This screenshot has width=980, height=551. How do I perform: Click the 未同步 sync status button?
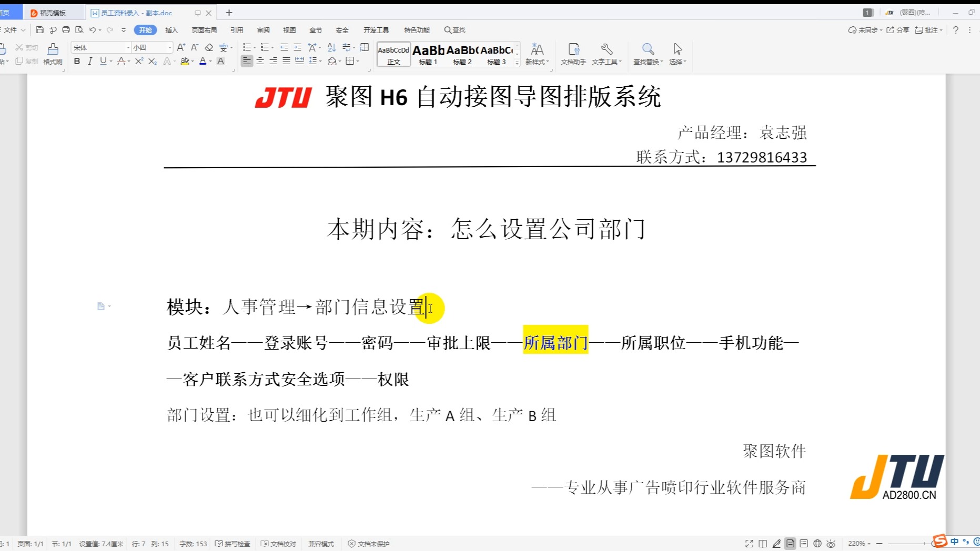pyautogui.click(x=865, y=30)
